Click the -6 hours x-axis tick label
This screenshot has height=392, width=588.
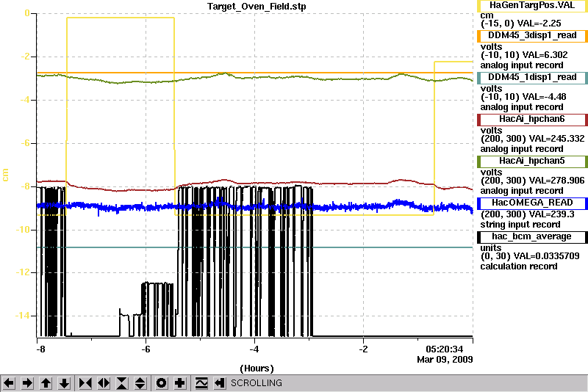[146, 349]
